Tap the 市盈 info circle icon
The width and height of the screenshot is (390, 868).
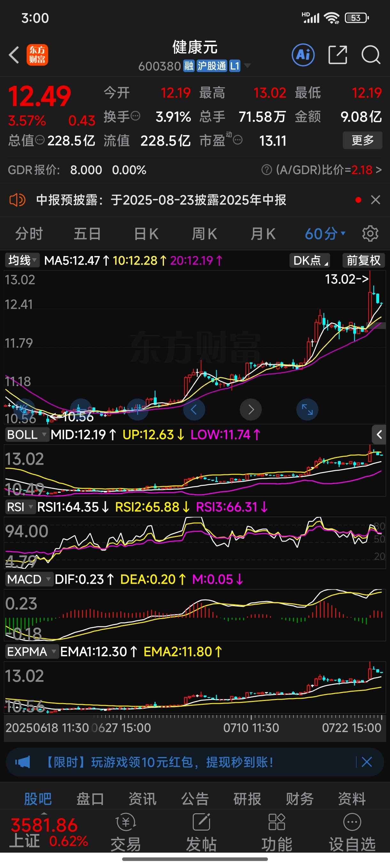pos(238,140)
